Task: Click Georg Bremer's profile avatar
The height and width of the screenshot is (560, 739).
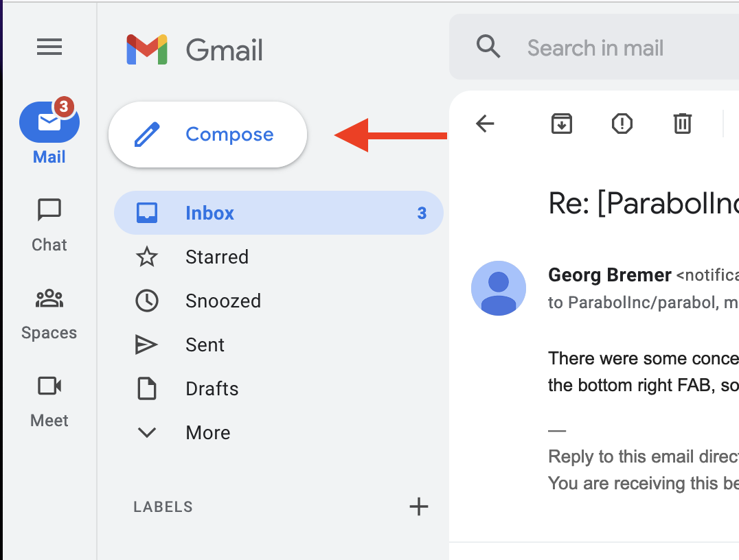Action: pos(499,288)
